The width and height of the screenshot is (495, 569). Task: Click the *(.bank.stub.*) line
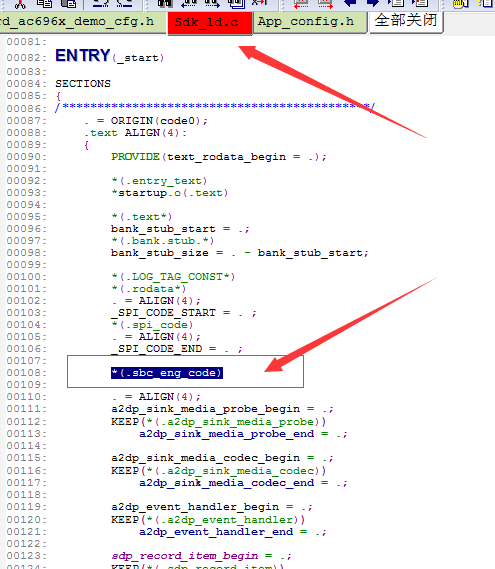[x=163, y=241]
